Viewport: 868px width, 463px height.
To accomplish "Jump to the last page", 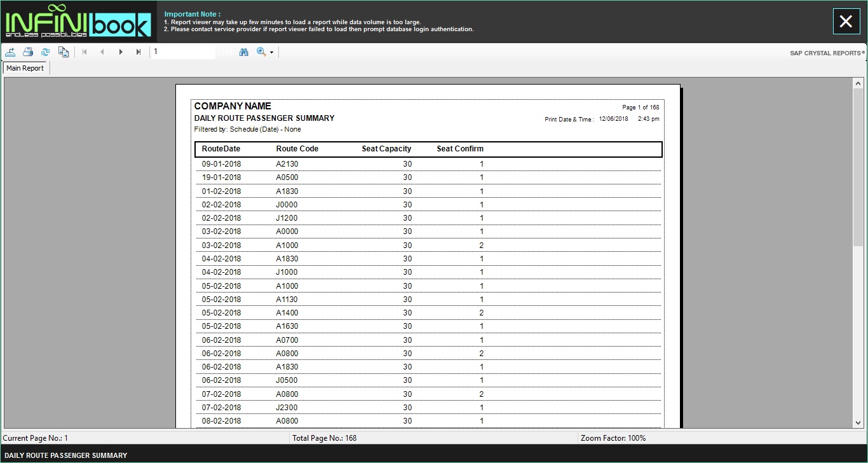I will pyautogui.click(x=139, y=52).
